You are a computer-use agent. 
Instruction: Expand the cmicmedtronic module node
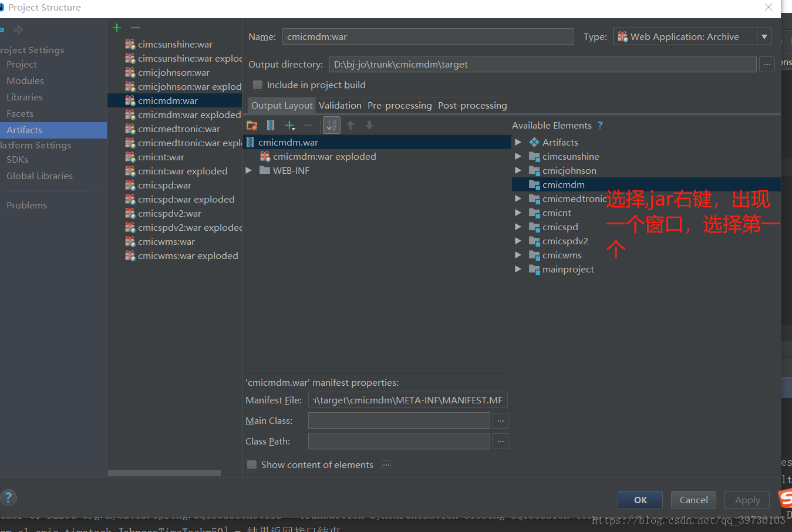pyautogui.click(x=518, y=198)
